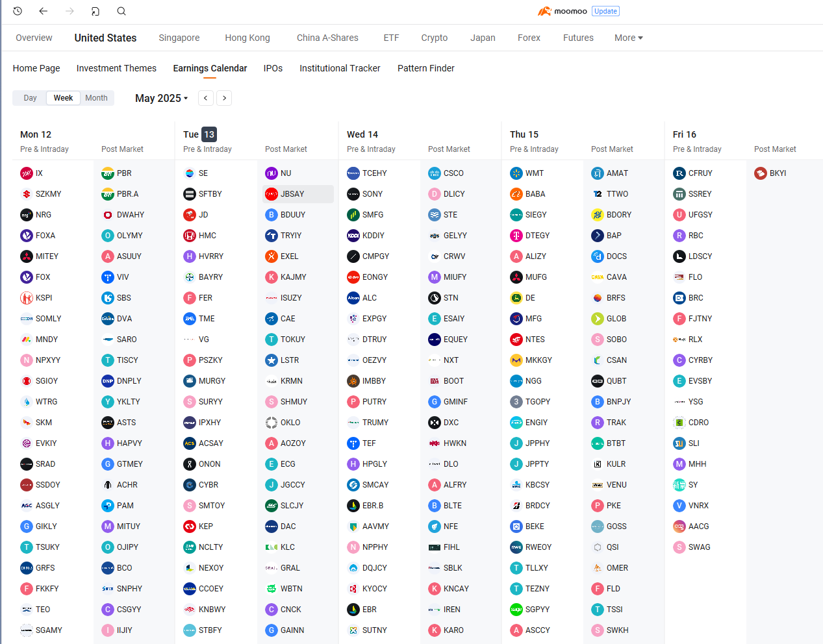
Task: Open Investment Themes sub-tab
Action: coord(116,68)
